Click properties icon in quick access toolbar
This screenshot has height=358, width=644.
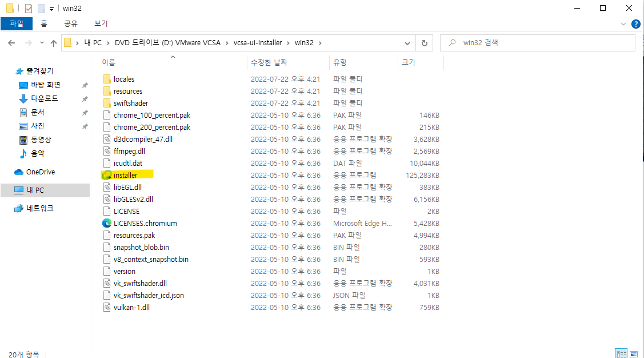tap(29, 8)
